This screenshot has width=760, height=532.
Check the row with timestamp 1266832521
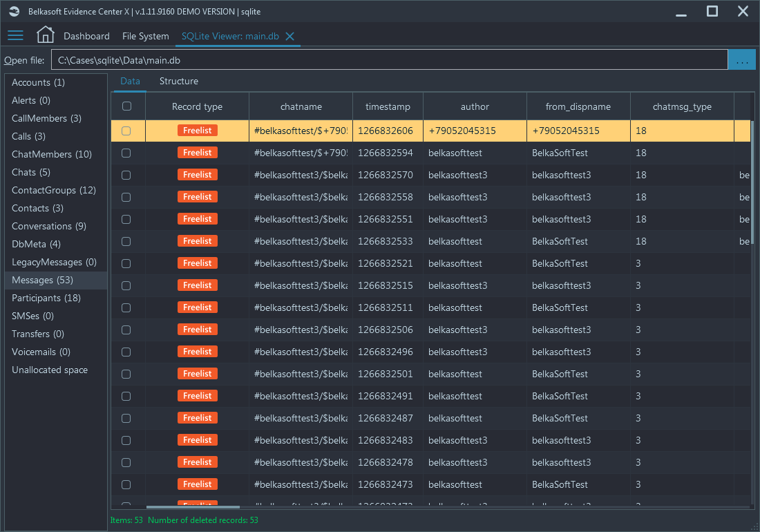point(126,263)
